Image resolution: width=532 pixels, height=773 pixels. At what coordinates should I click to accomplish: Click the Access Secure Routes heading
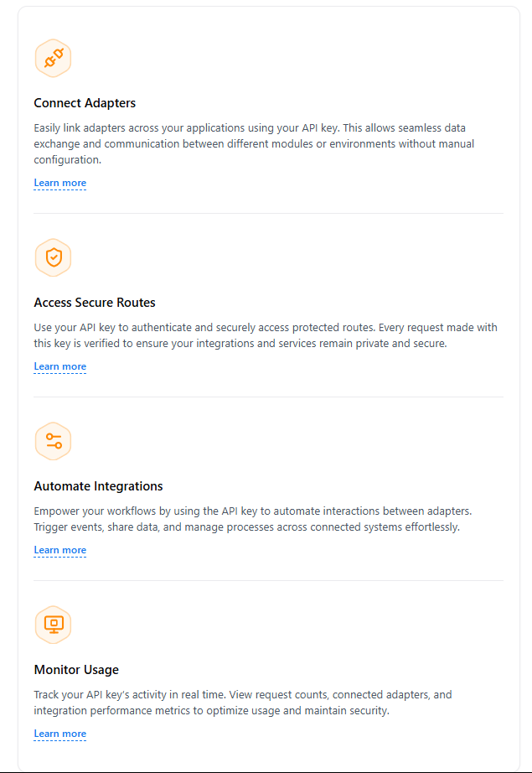coord(95,303)
